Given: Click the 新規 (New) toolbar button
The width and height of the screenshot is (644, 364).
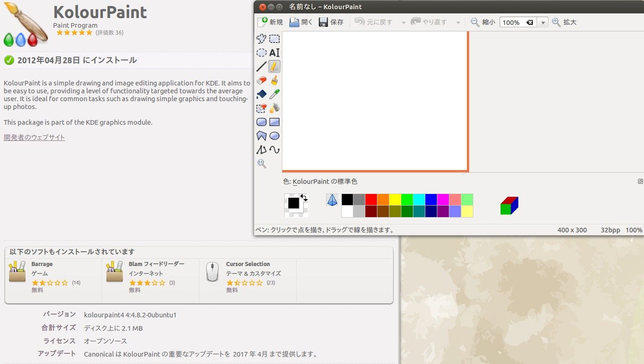Looking at the screenshot, I should (270, 22).
